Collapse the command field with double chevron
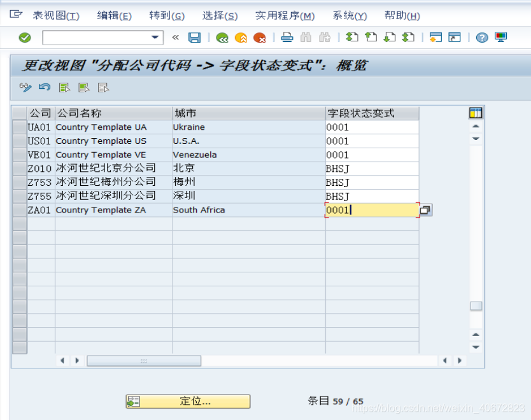531x420 pixels. [176, 38]
